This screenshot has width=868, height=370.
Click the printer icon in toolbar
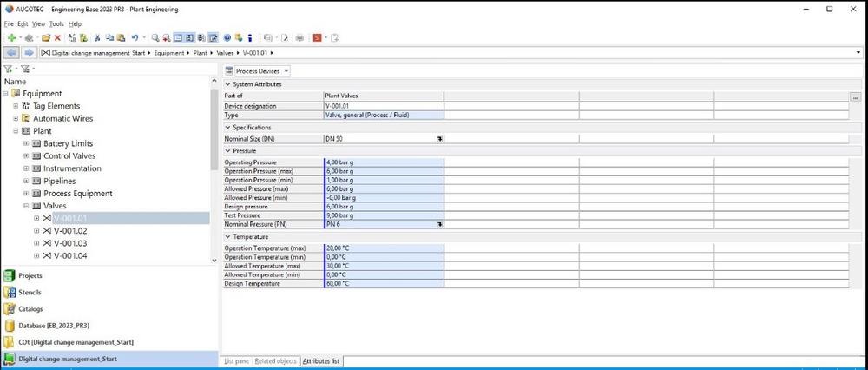tap(299, 38)
